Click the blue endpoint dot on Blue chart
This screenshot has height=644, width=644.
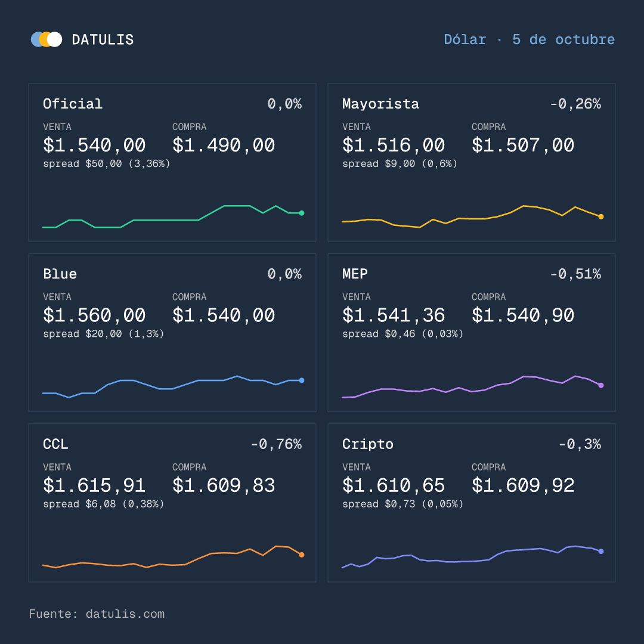click(x=302, y=380)
